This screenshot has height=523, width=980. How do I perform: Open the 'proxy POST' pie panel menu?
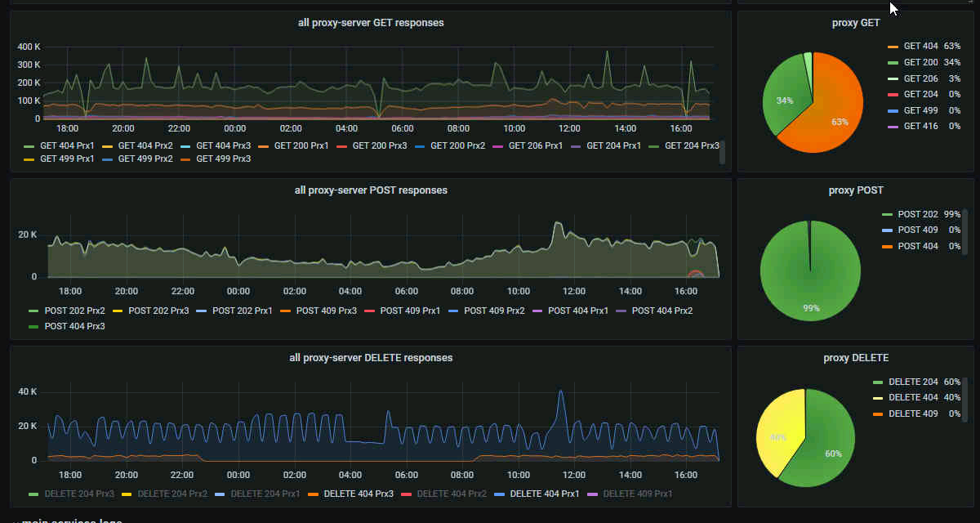click(x=856, y=190)
